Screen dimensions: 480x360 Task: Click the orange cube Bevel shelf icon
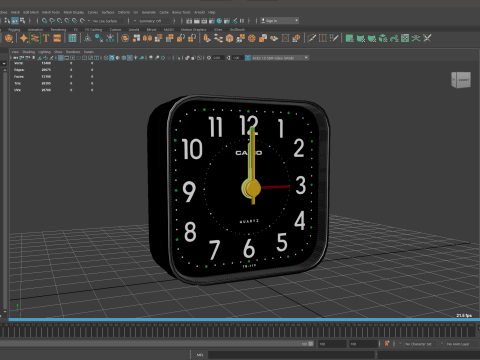pos(229,38)
